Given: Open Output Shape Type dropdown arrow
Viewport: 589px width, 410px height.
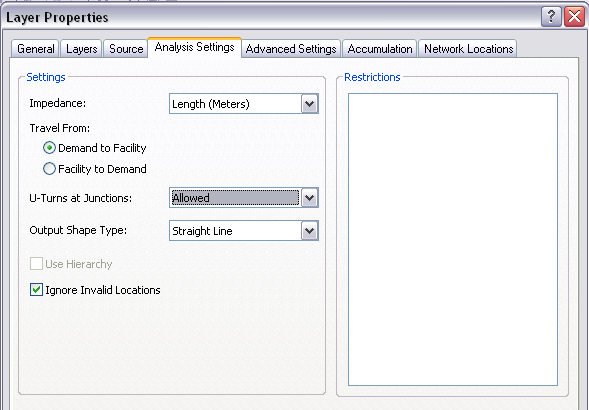Looking at the screenshot, I should tap(310, 231).
